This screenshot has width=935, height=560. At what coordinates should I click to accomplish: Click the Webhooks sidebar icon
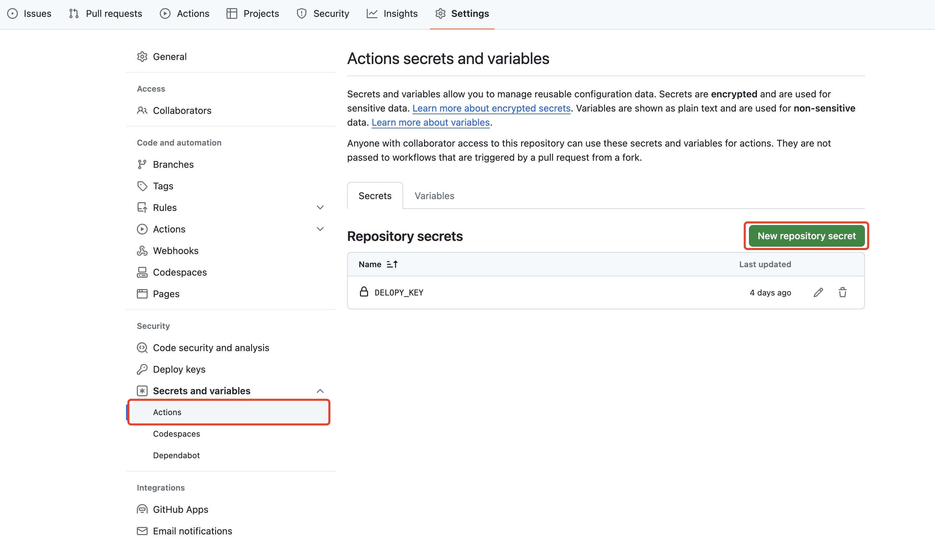coord(142,251)
